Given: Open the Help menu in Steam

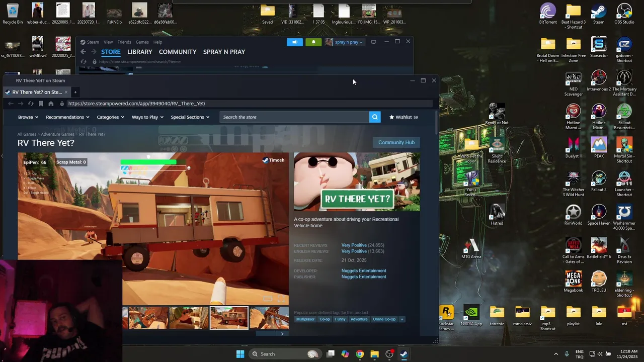Looking at the screenshot, I should pyautogui.click(x=157, y=42).
